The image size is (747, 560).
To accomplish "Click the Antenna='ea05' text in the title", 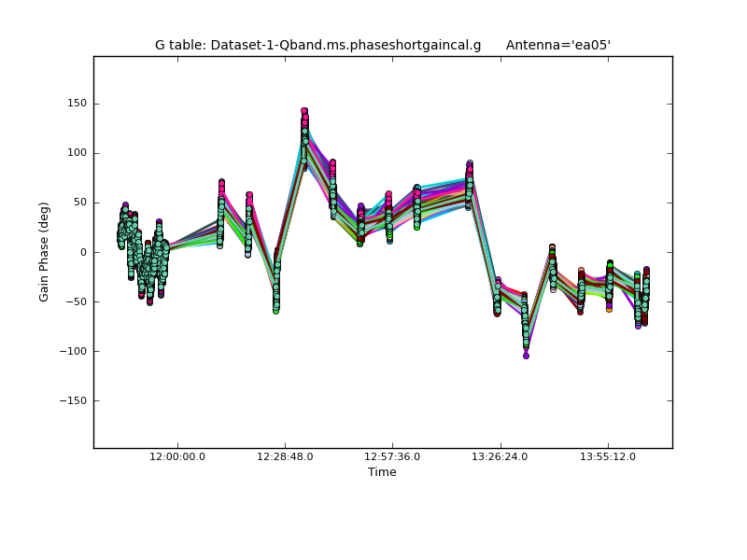I will pos(558,45).
